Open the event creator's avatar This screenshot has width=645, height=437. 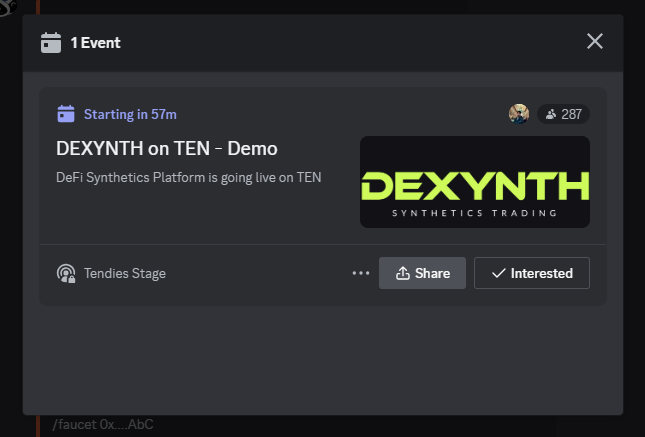coord(519,114)
